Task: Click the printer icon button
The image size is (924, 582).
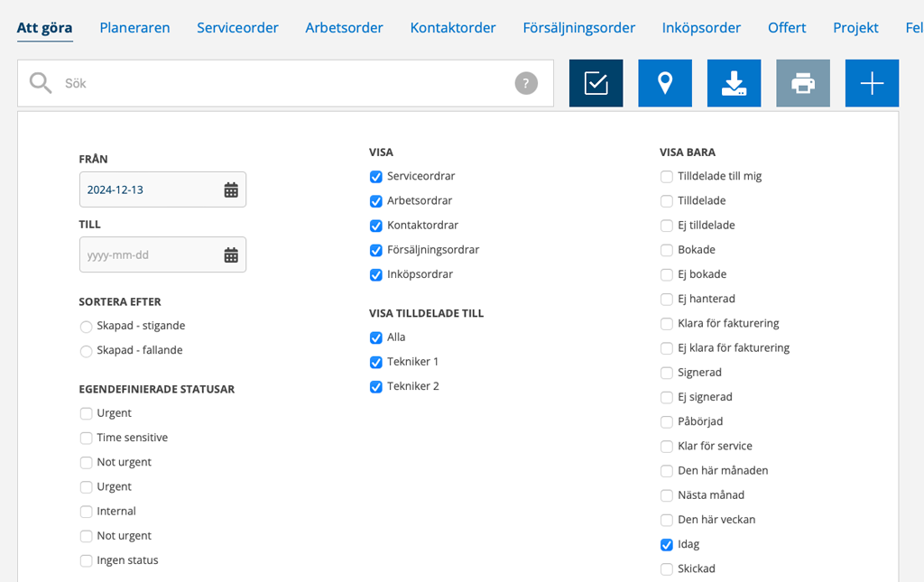Action: [803, 83]
